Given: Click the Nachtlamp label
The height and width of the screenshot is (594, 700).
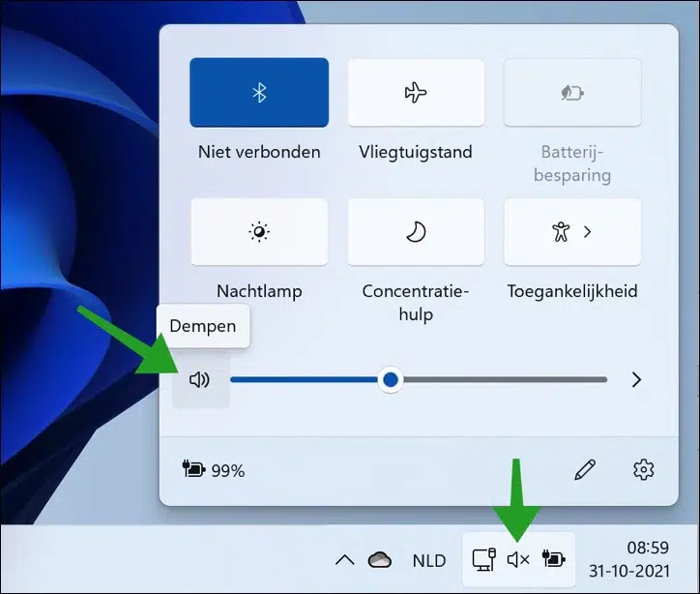Looking at the screenshot, I should click(259, 291).
